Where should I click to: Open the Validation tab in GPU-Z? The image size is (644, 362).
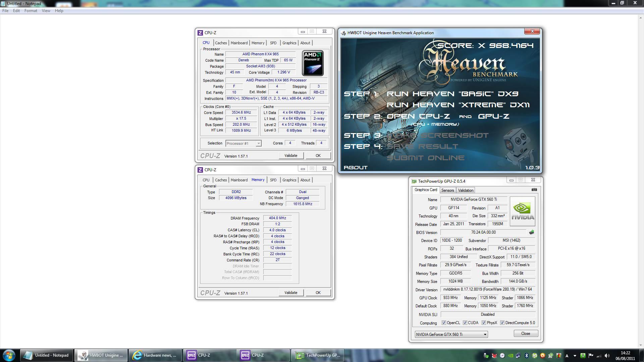[466, 190]
